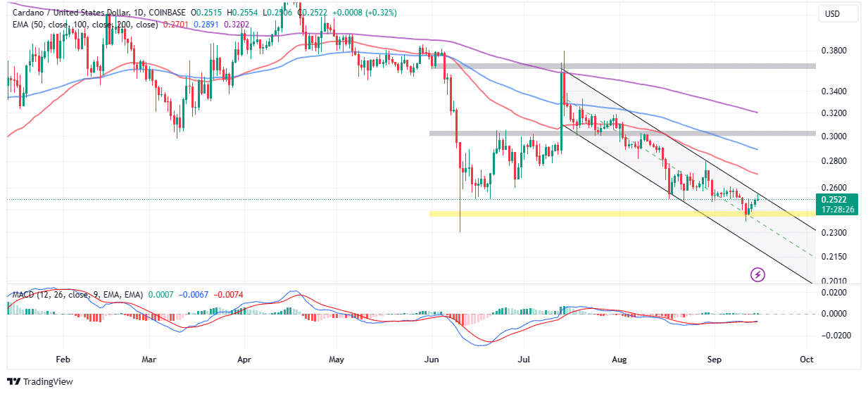Click the 0.2150 price axis label

[x=835, y=256]
